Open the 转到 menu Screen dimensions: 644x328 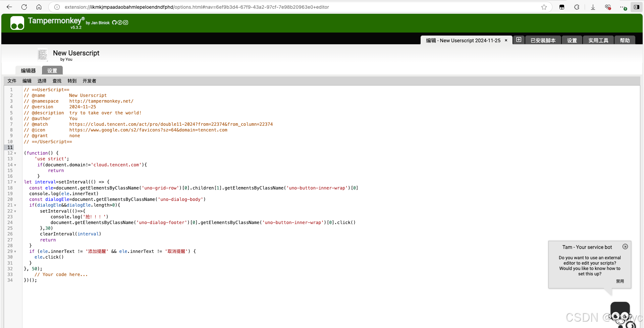(72, 81)
